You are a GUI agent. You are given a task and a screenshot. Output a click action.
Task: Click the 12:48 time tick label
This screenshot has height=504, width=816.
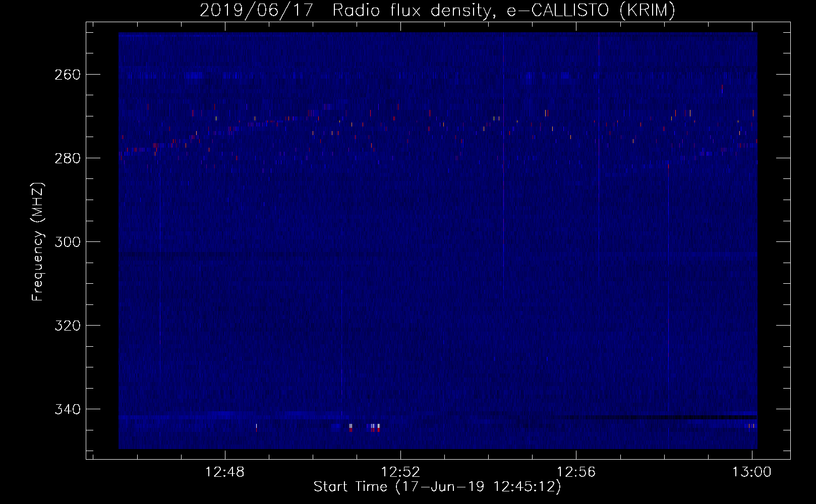(224, 472)
